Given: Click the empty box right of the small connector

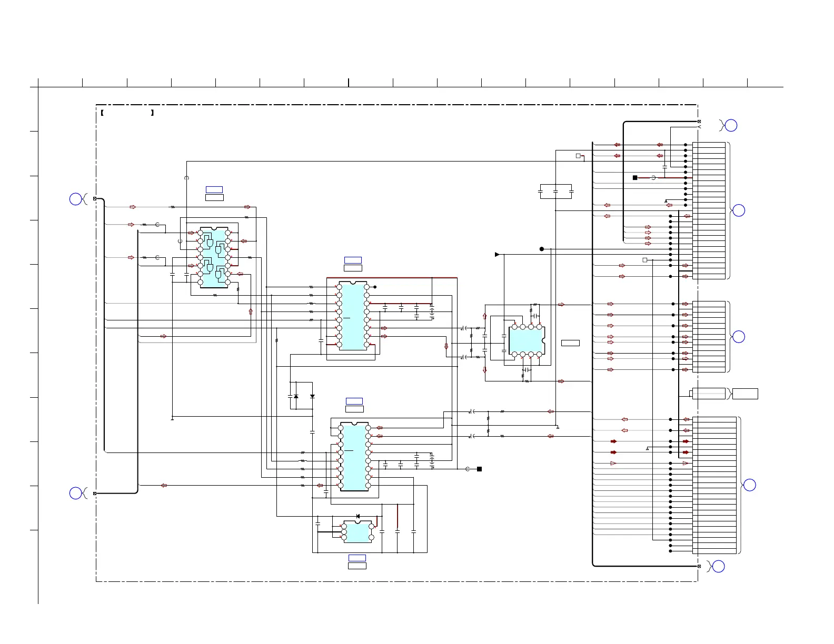Looking at the screenshot, I should coord(745,394).
